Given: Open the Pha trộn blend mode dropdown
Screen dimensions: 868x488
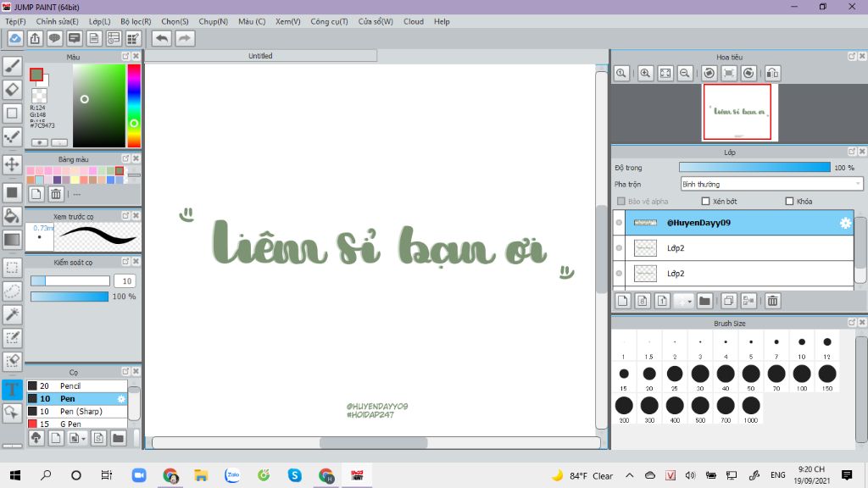Looking at the screenshot, I should [x=771, y=184].
